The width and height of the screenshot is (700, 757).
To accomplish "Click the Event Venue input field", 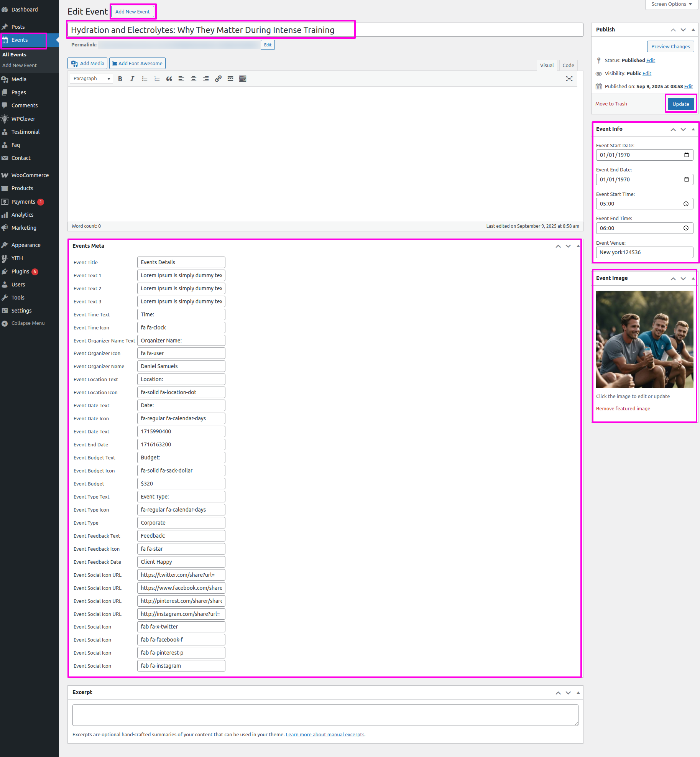I will pos(644,252).
